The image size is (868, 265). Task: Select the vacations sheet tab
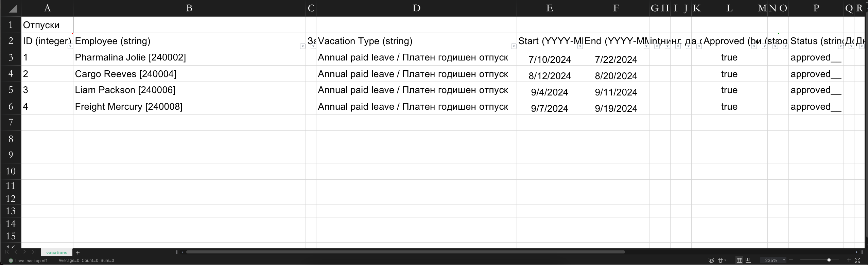pyautogui.click(x=57, y=252)
